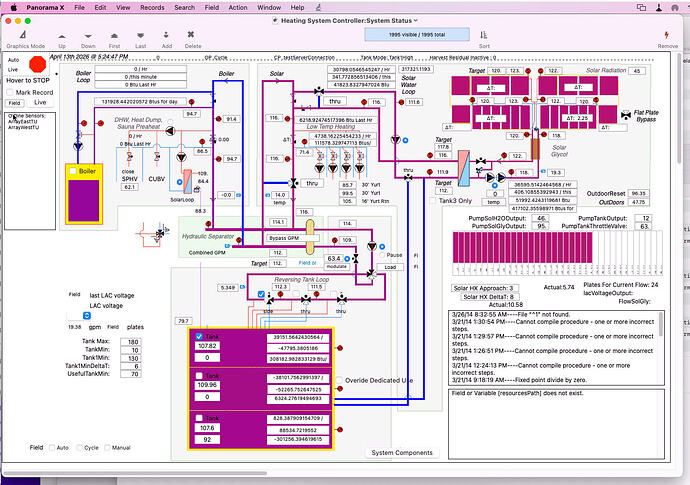Open the Records menu

tap(152, 7)
